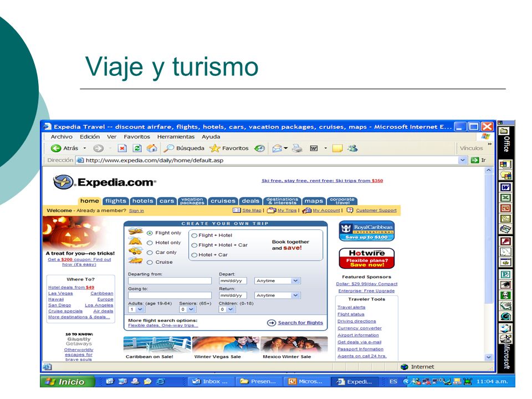Open the Currency converter link
Viewport: 532px width, 399px height.
(x=360, y=328)
